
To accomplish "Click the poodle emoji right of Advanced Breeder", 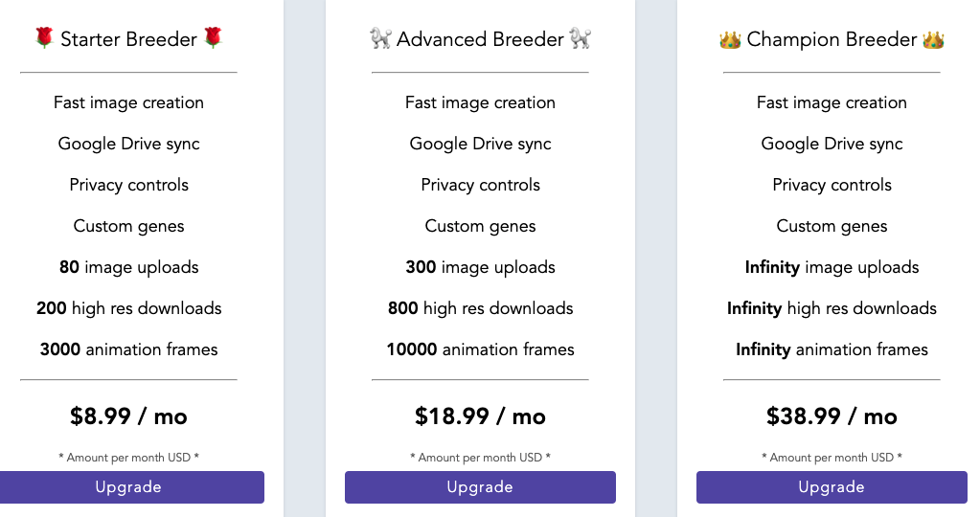I will 580,38.
